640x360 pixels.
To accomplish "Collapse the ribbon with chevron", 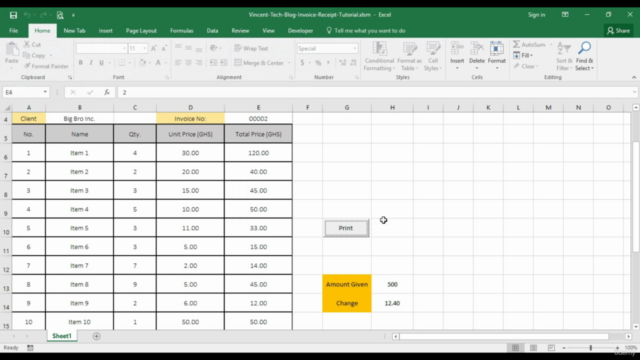I will tap(633, 77).
